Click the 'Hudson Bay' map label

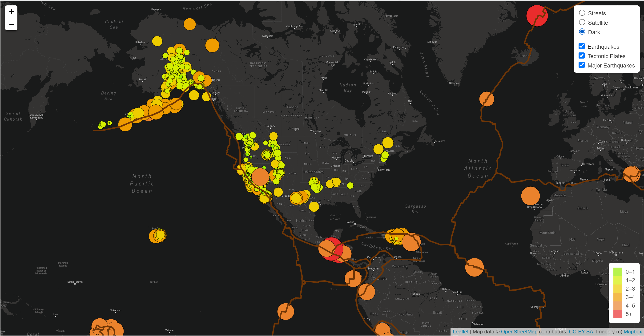coord(348,88)
